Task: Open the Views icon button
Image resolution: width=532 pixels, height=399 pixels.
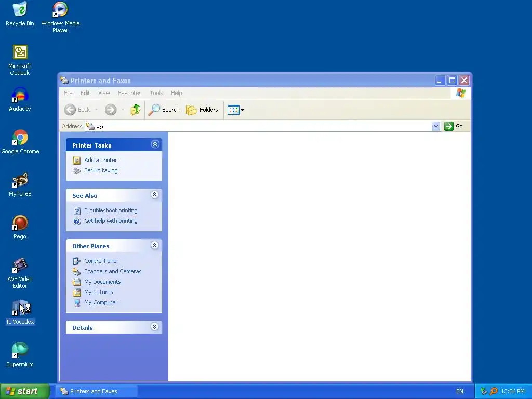Action: tap(233, 110)
